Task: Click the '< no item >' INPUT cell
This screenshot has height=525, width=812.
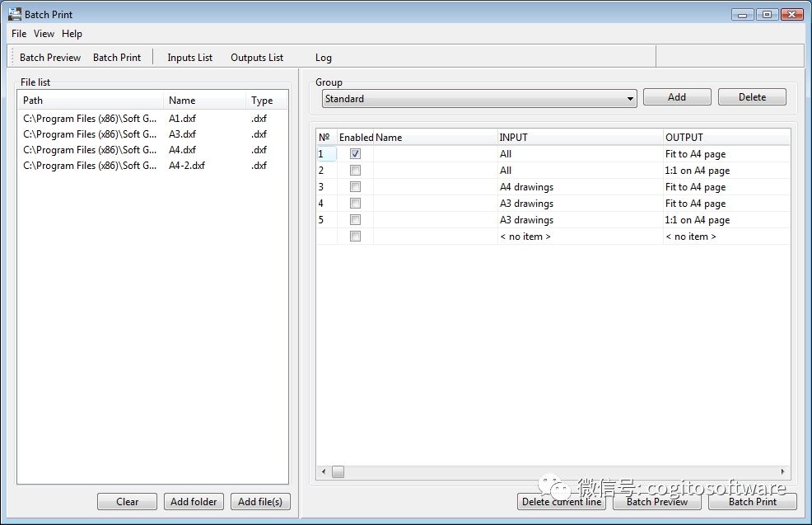Action: point(580,237)
